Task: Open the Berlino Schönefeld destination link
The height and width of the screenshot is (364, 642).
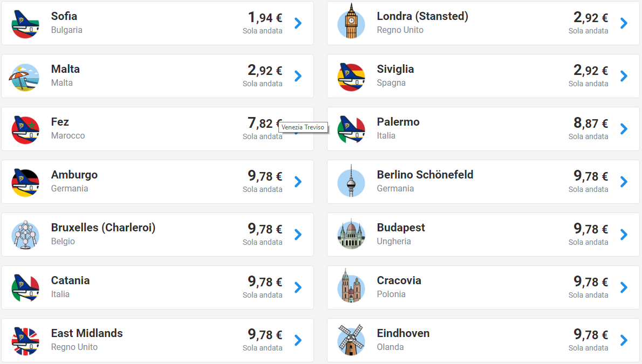Action: pyautogui.click(x=425, y=175)
